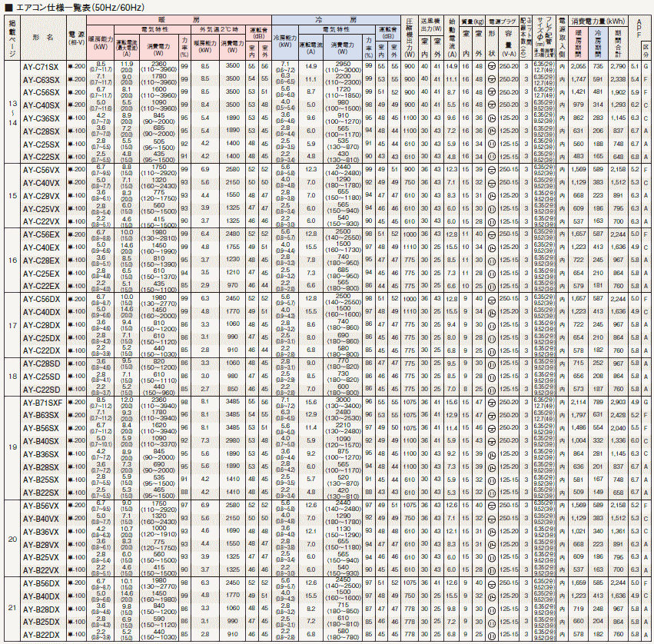Pick the AY-B28DX row label
Viewport: 654px width, 644px height.
click(41, 609)
